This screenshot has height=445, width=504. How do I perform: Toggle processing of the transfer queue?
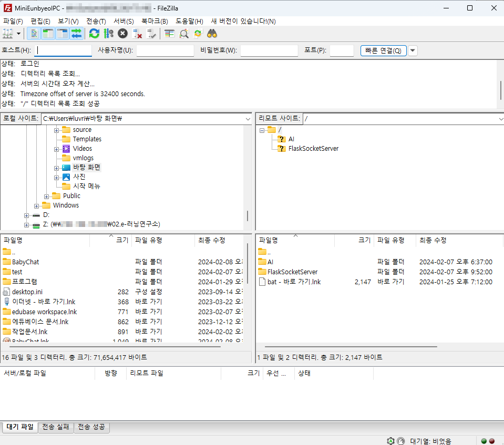click(109, 34)
